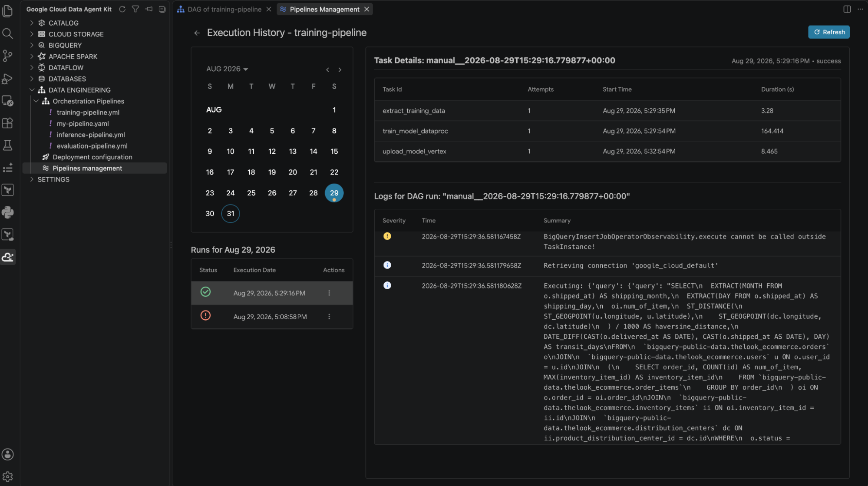Open the Remote Explorer icon
Image resolution: width=868 pixels, height=486 pixels.
(8, 101)
